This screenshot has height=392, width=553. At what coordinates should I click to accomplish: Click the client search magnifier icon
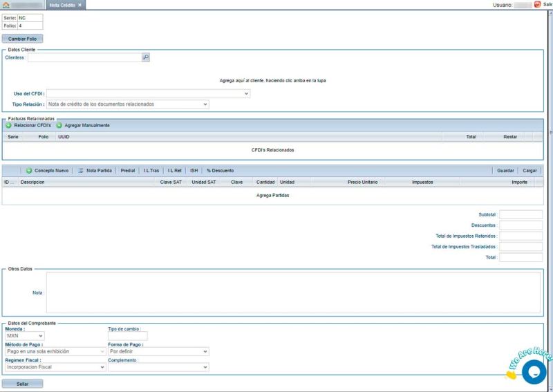click(146, 57)
